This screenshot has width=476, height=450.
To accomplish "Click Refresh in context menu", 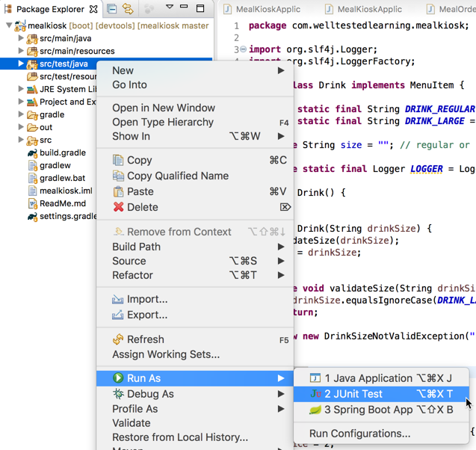I will coord(195,339).
